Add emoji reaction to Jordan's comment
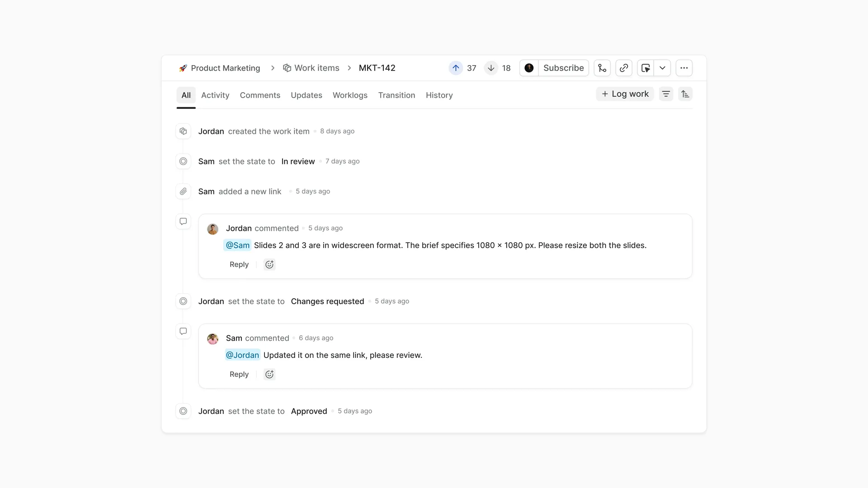 pyautogui.click(x=269, y=264)
